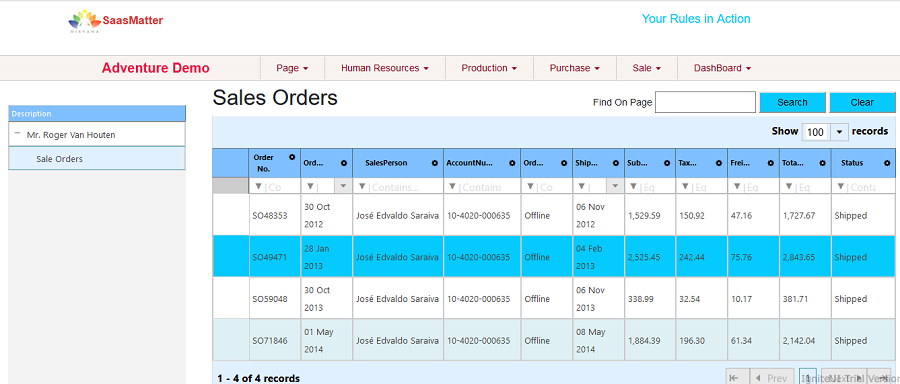The width and height of the screenshot is (900, 384).
Task: Click the SaasMatter logo
Action: point(115,21)
